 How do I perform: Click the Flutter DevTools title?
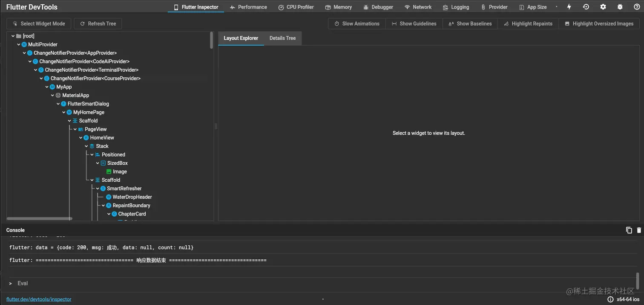[x=32, y=7]
